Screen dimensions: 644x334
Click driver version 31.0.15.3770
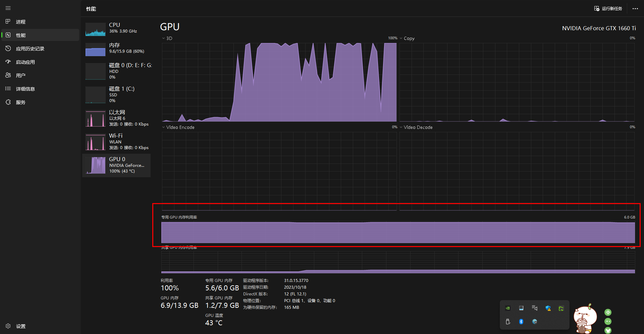click(296, 281)
